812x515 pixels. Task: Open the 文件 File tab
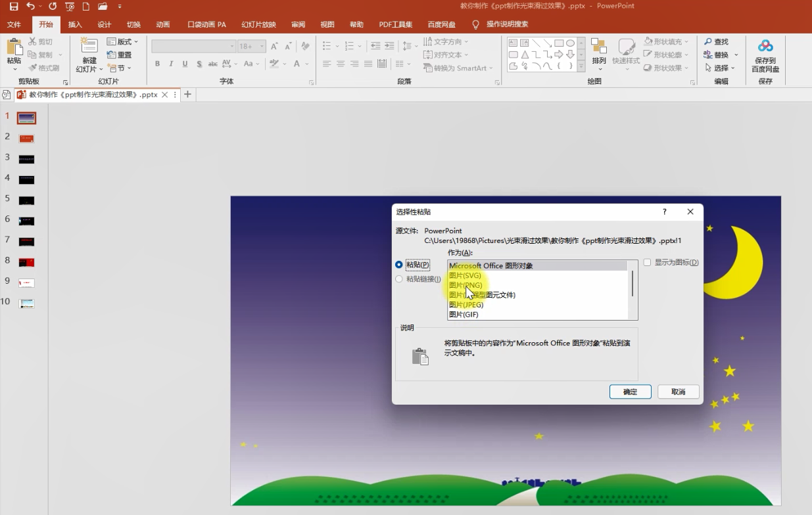point(14,25)
